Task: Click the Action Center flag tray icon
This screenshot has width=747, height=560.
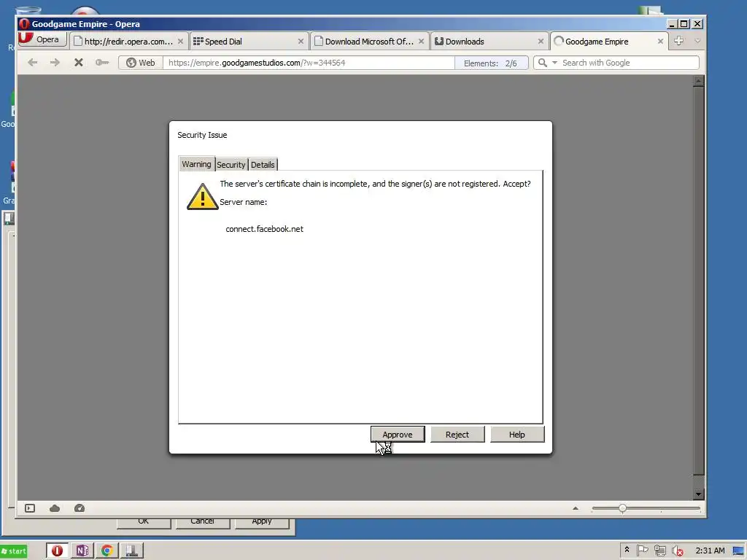Action: (642, 551)
